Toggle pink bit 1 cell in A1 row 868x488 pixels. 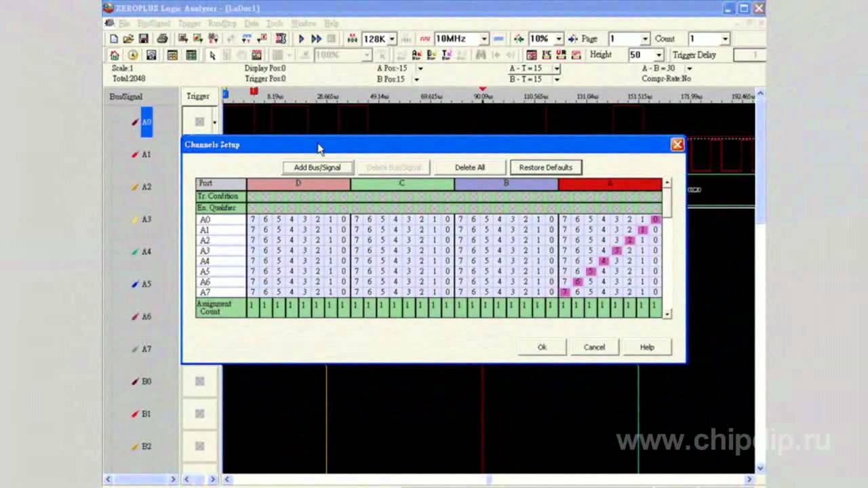(642, 230)
